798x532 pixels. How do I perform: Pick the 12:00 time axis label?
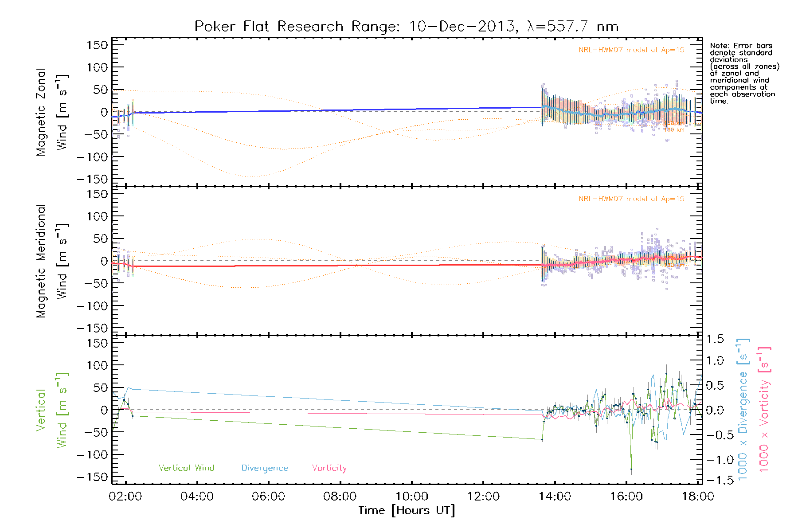tap(483, 496)
